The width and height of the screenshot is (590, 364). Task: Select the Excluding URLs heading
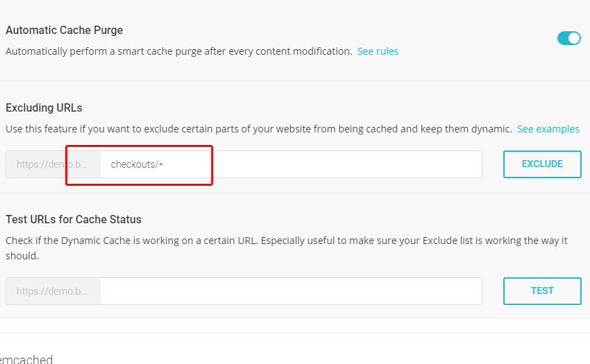click(44, 108)
